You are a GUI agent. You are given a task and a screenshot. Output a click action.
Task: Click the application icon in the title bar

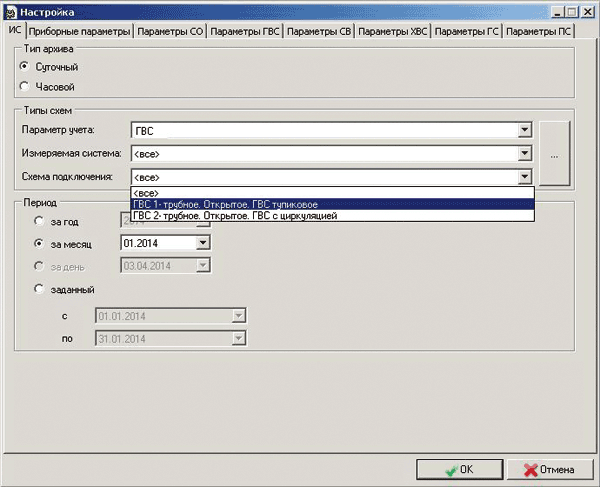click(x=11, y=12)
